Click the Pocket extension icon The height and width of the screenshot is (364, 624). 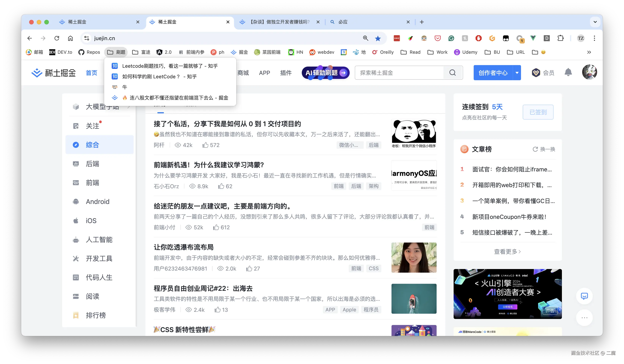[x=438, y=38]
